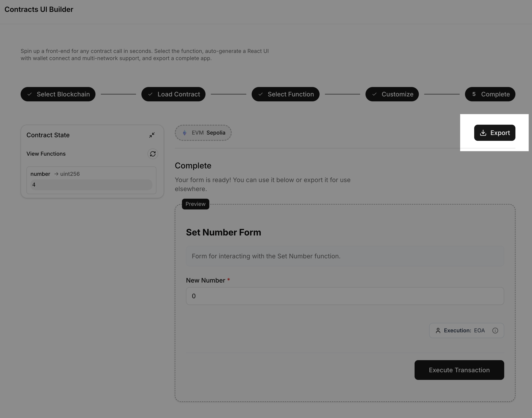Viewport: 532px width, 418px height.
Task: Click the checkmark on the Select Function step
Action: (261, 94)
